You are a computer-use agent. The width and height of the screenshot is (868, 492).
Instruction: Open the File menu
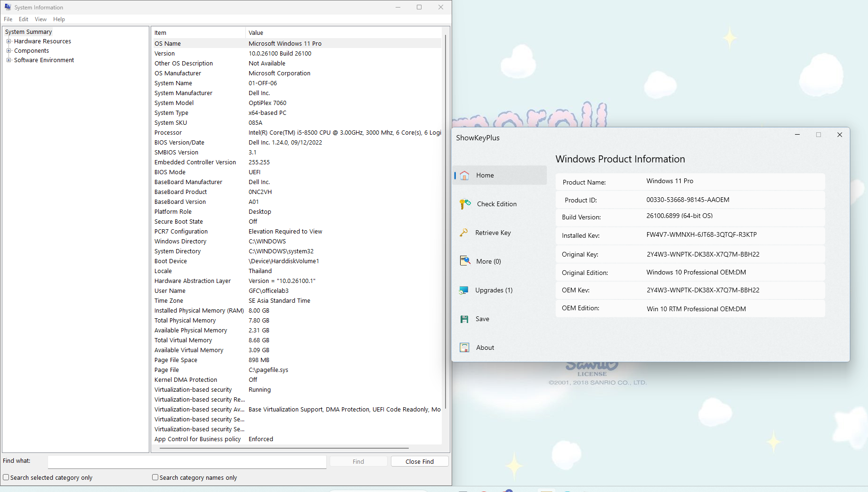tap(8, 19)
